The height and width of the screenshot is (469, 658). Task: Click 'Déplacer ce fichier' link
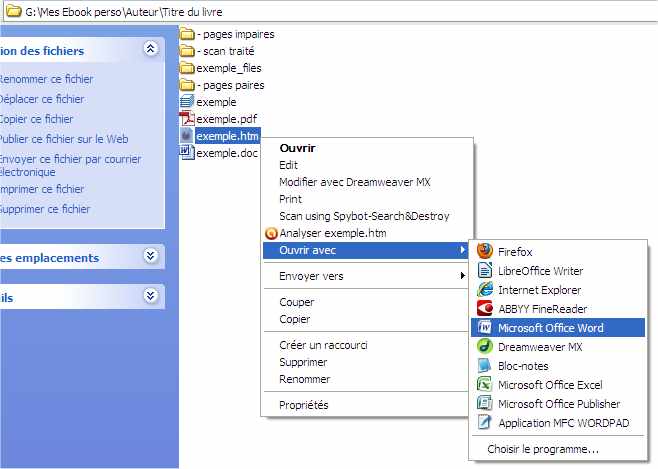click(42, 99)
